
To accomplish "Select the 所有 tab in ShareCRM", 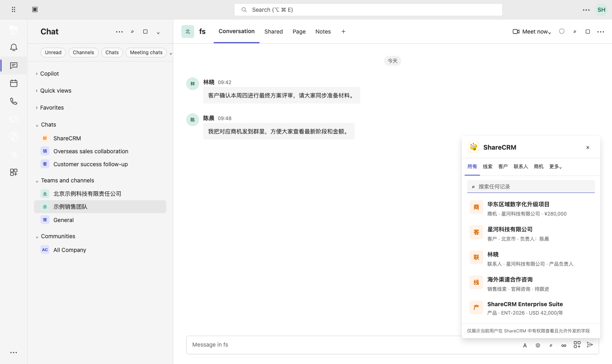I will coord(472,167).
